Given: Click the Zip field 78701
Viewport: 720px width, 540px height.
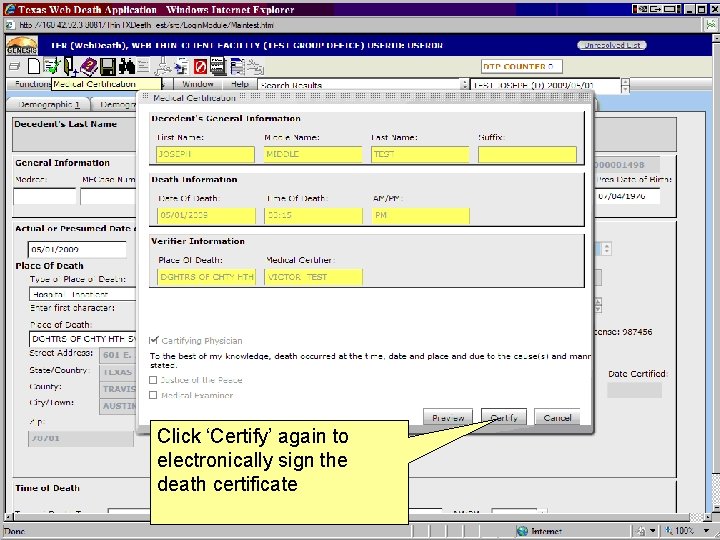Looking at the screenshot, I should point(81,438).
